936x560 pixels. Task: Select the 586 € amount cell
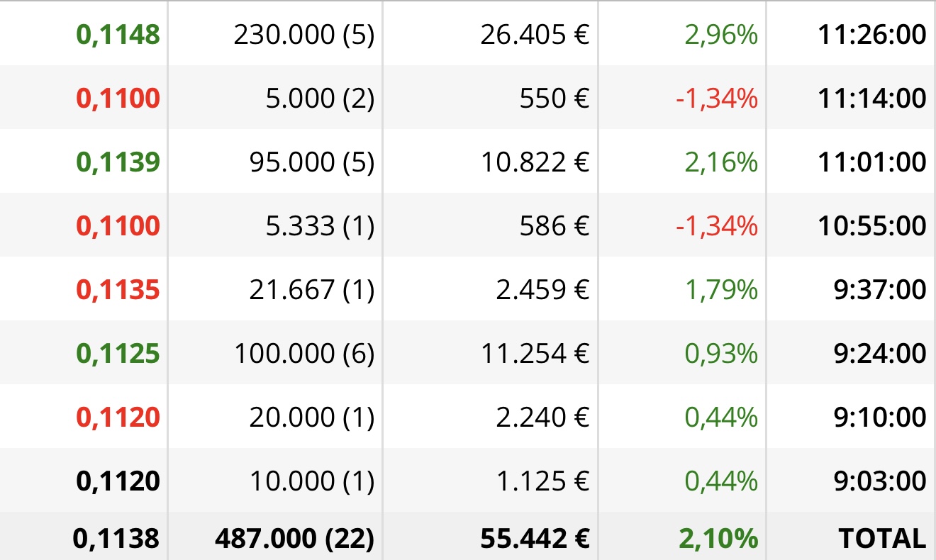click(x=555, y=226)
